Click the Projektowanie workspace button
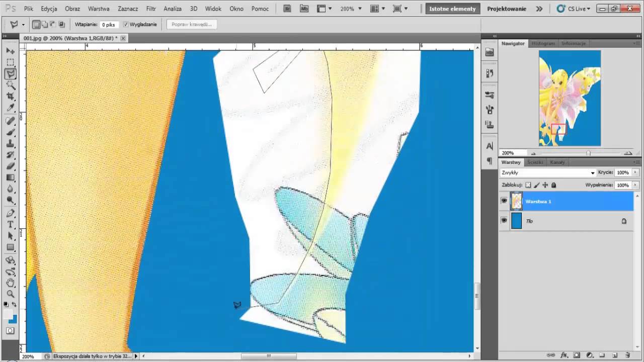 pyautogui.click(x=507, y=9)
